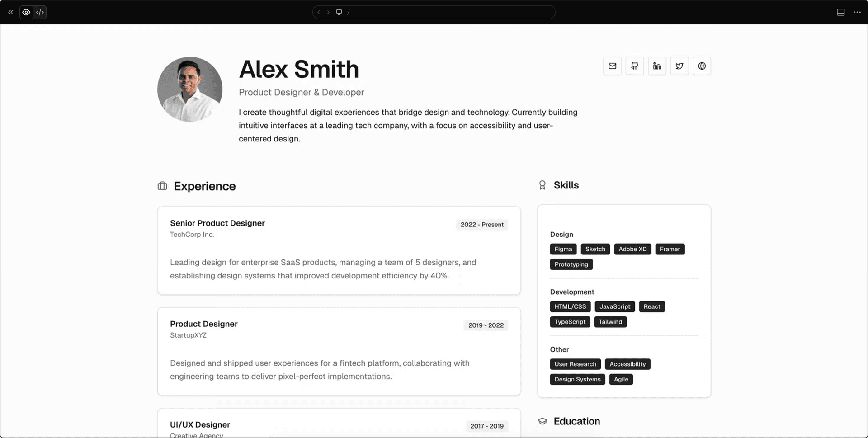This screenshot has height=438, width=868.
Task: Open the three-dot more options menu
Action: (x=857, y=12)
